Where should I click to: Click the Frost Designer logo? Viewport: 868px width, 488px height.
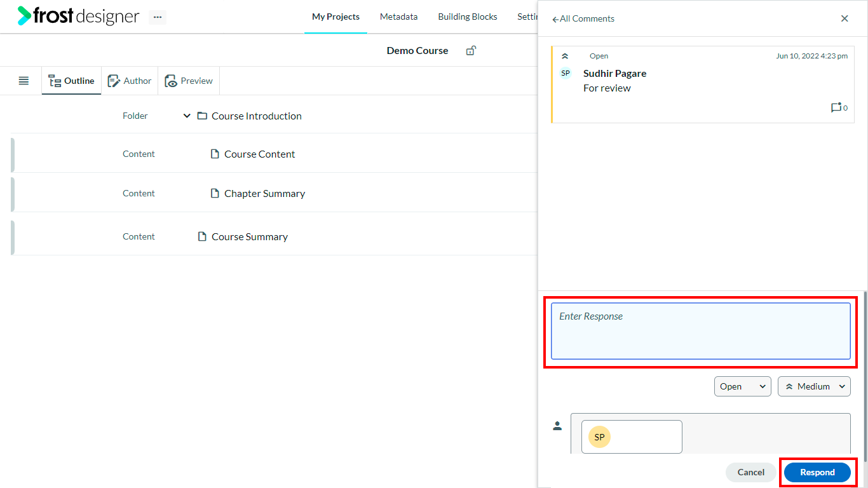[78, 16]
